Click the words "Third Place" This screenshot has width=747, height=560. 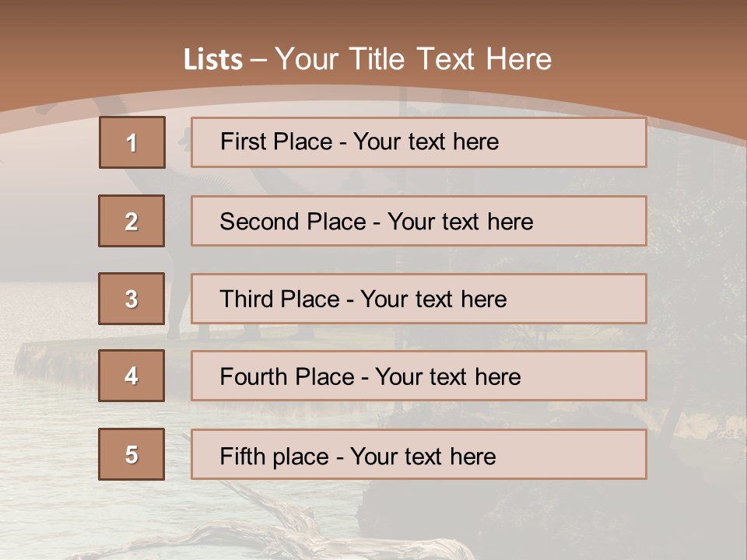pyautogui.click(x=280, y=299)
